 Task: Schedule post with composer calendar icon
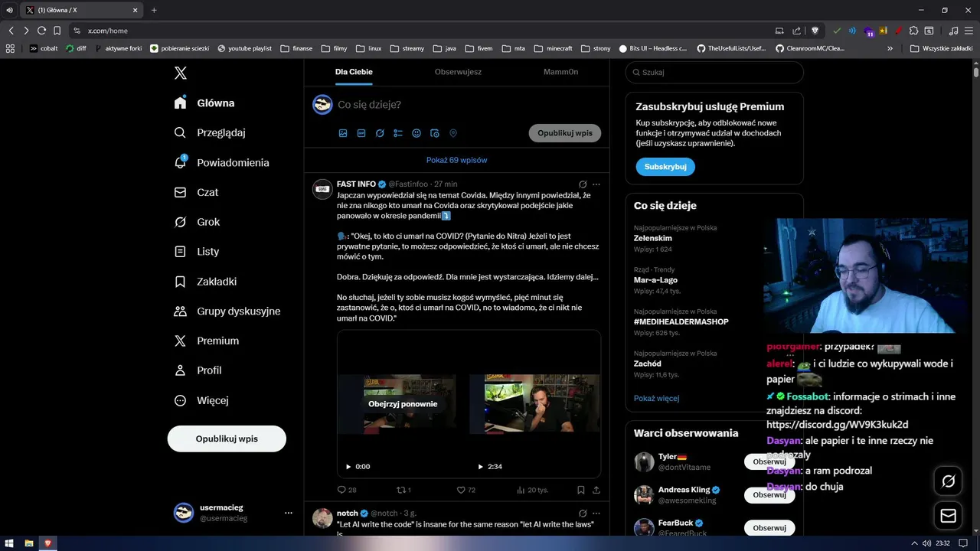pyautogui.click(x=435, y=133)
